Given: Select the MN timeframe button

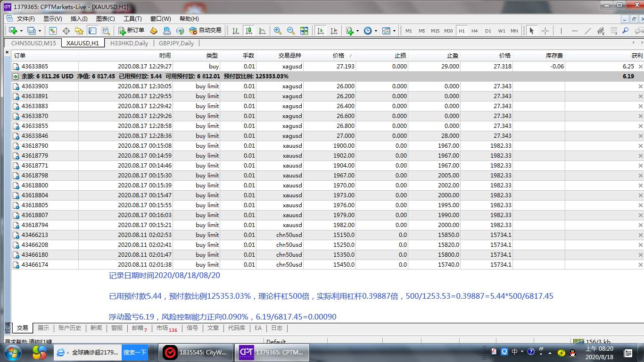Looking at the screenshot, I should point(514,31).
